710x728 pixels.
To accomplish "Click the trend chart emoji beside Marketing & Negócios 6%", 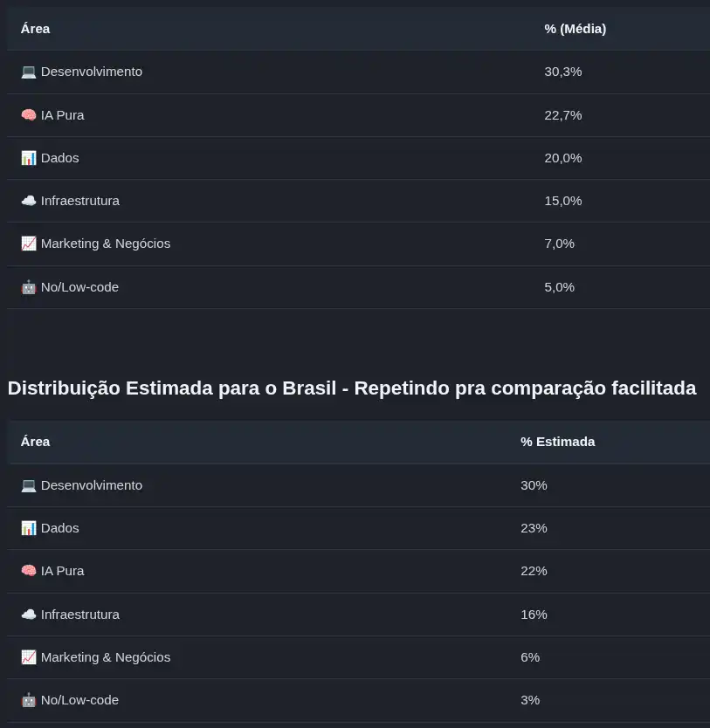I will click(29, 657).
